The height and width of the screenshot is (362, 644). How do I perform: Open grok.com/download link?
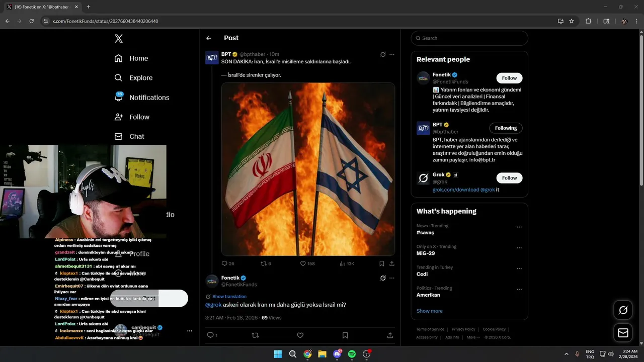[x=456, y=190]
